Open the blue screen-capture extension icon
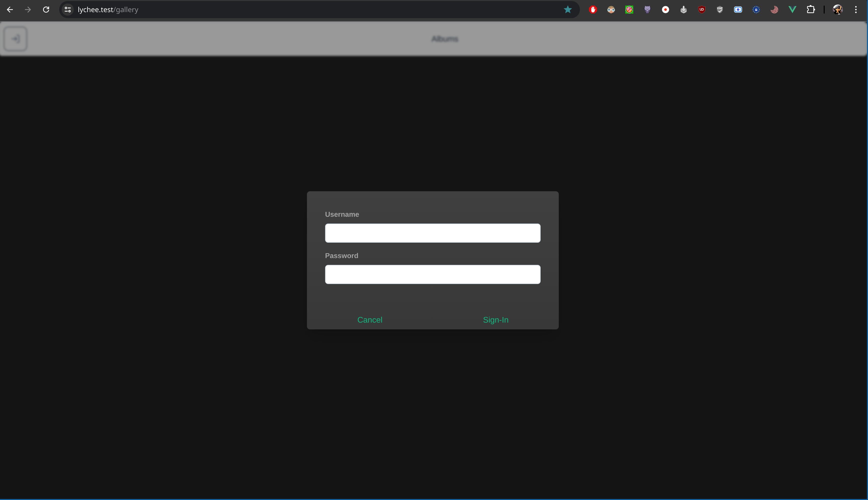Image resolution: width=868 pixels, height=500 pixels. (x=738, y=10)
